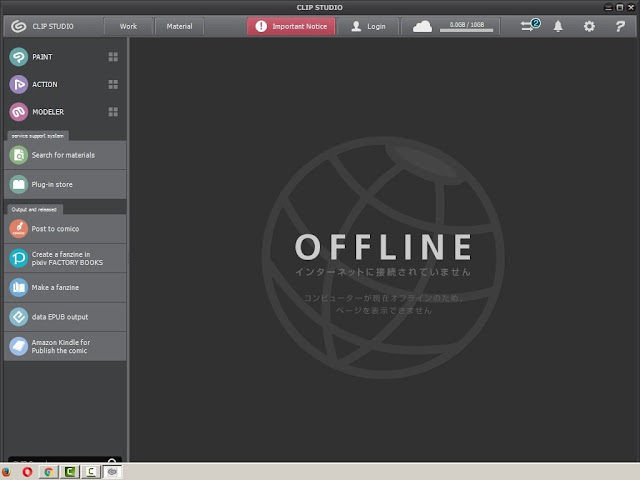
Task: Click the comico icon
Action: 18,229
